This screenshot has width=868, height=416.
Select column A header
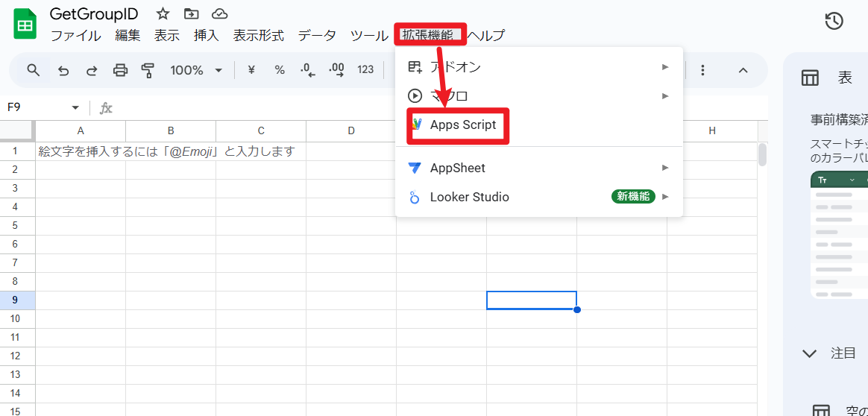(x=81, y=131)
